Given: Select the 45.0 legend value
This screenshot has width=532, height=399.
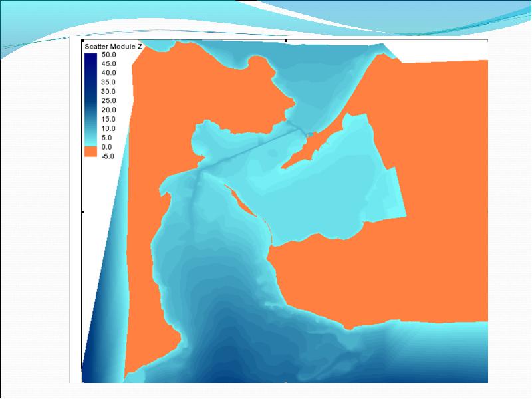Looking at the screenshot, I should 108,64.
